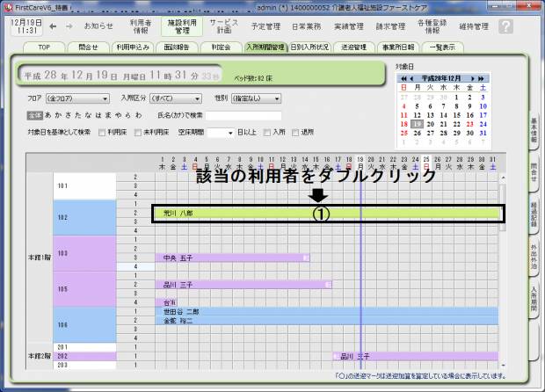Toggle the 入所 checkbox
The image size is (545, 392).
pyautogui.click(x=267, y=131)
